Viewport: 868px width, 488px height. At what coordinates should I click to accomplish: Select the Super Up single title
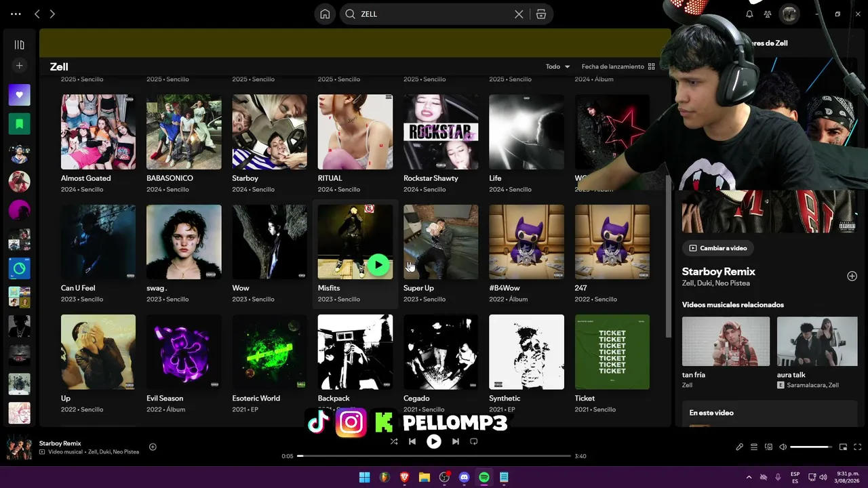pyautogui.click(x=418, y=288)
